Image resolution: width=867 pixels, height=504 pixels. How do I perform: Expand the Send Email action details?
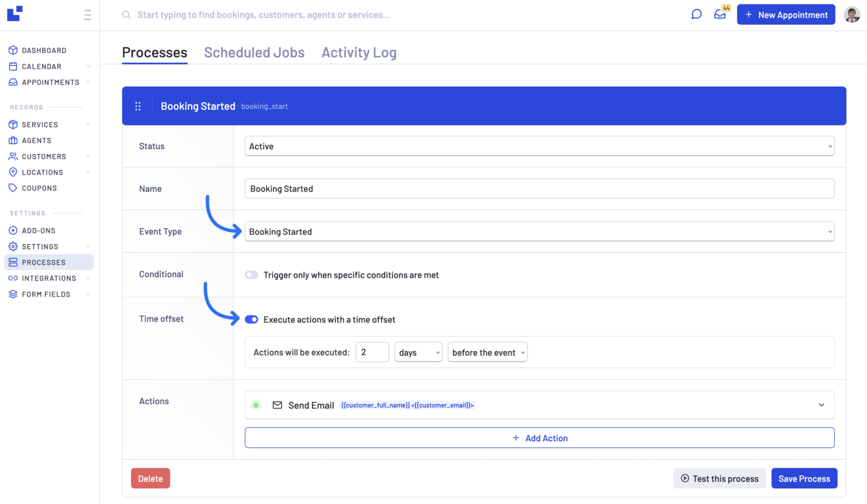tap(822, 405)
